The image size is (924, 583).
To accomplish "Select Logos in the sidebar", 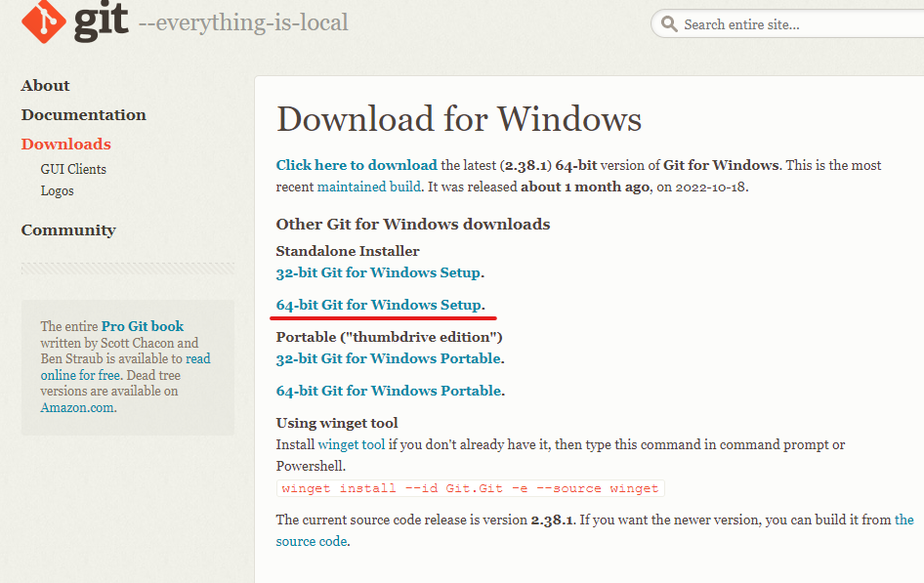I will point(58,190).
